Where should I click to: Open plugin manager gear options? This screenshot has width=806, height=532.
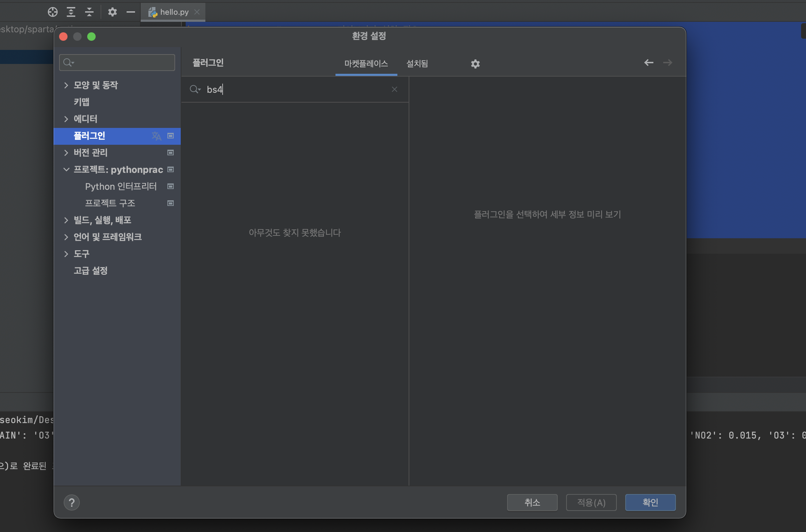pyautogui.click(x=475, y=64)
